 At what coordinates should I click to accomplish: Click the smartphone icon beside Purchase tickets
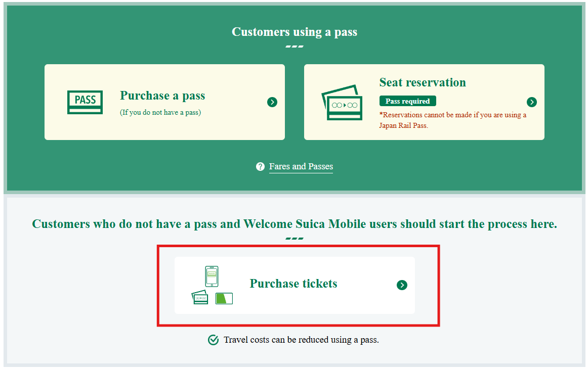pyautogui.click(x=212, y=276)
